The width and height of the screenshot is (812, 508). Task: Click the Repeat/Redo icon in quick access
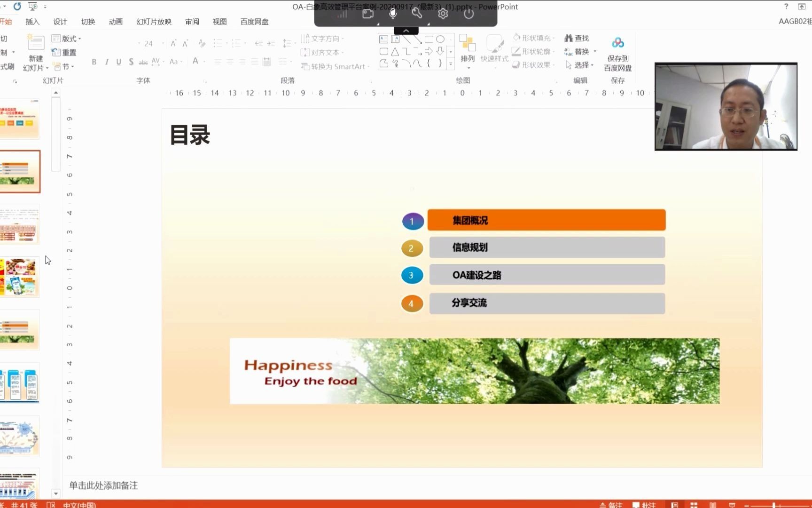(x=17, y=7)
